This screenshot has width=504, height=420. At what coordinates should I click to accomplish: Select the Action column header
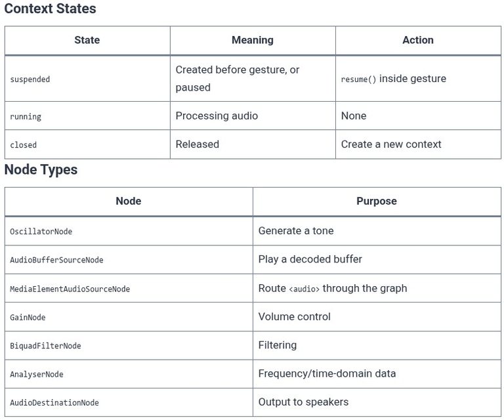coord(418,40)
